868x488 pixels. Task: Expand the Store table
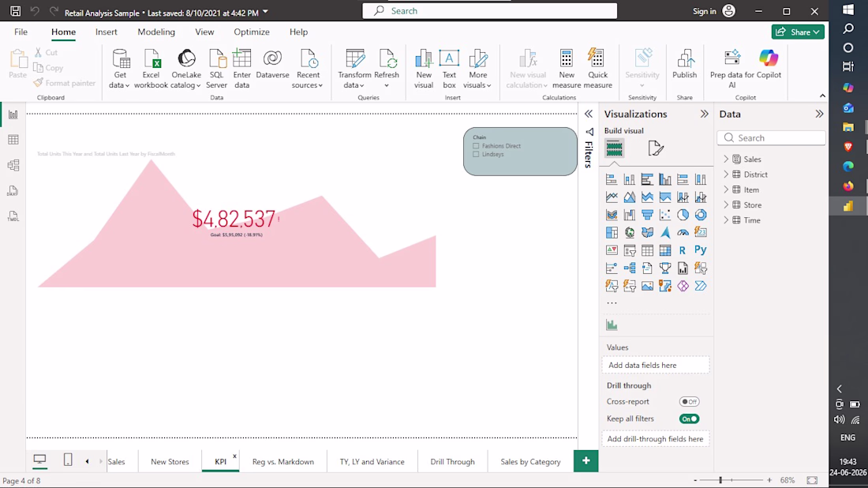point(726,205)
